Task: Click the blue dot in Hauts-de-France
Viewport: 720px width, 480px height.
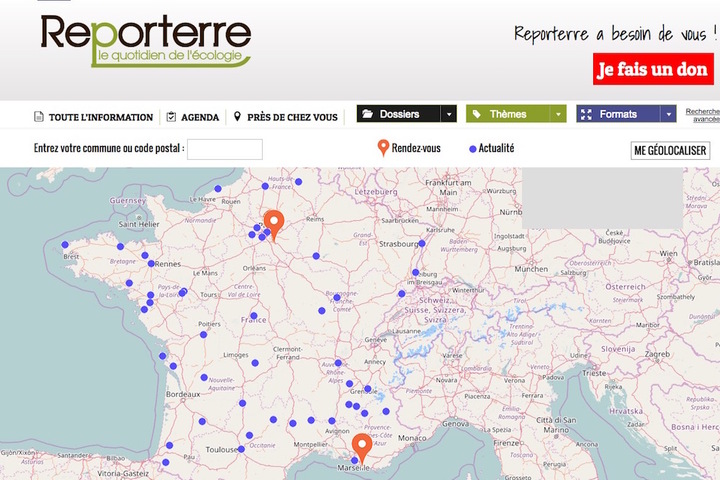Action: point(265,186)
